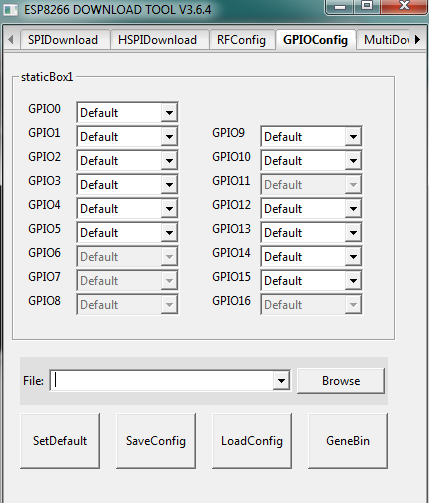Go to the RFConfig tab
Image resolution: width=429 pixels, height=503 pixels.
point(241,40)
